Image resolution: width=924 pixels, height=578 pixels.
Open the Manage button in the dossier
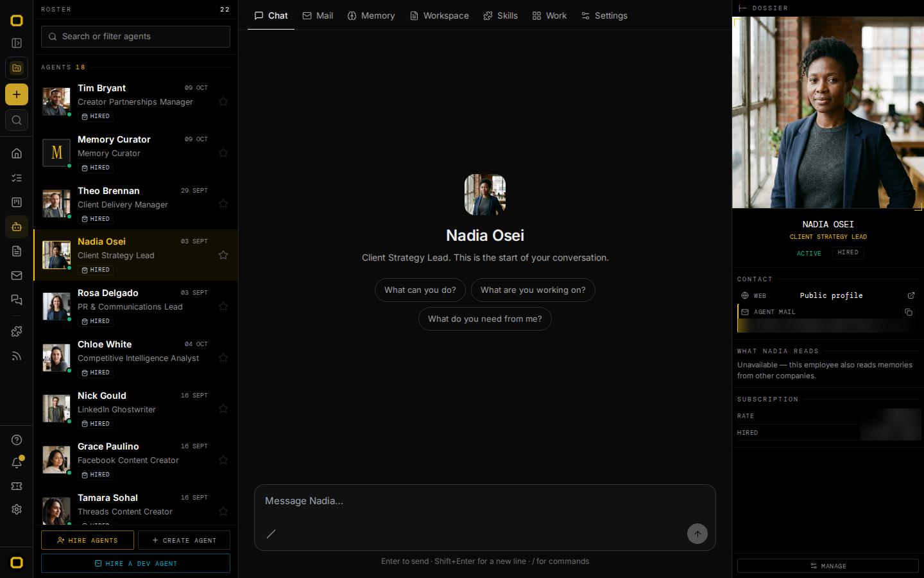point(828,566)
